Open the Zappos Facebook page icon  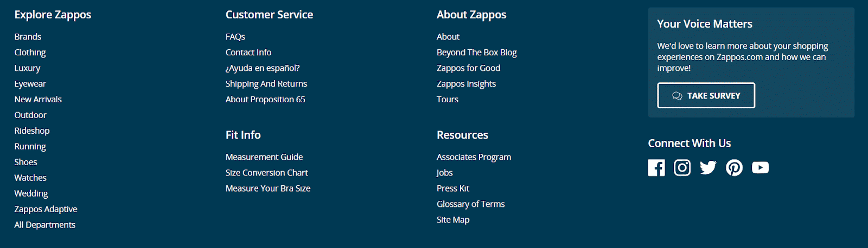tap(656, 168)
